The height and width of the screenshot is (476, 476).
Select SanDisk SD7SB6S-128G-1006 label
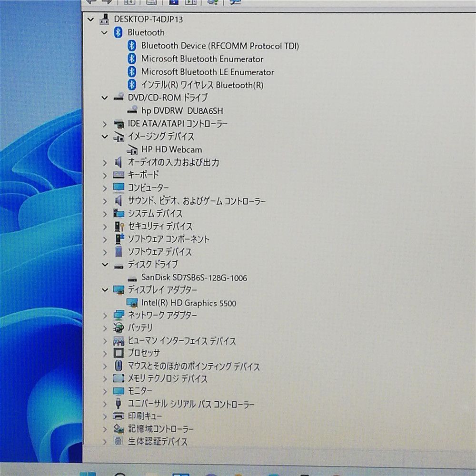[x=194, y=278]
